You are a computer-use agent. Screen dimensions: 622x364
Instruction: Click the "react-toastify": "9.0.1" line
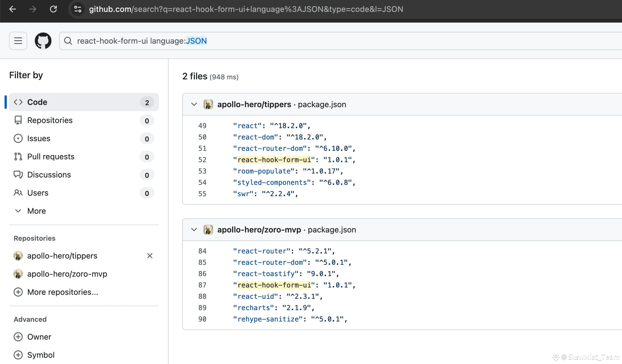286,274
